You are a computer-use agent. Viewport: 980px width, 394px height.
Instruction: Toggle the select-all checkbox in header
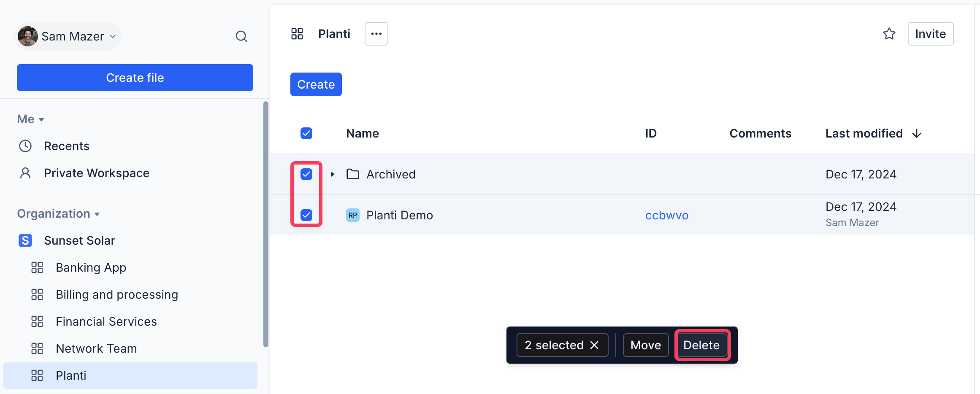pyautogui.click(x=306, y=133)
